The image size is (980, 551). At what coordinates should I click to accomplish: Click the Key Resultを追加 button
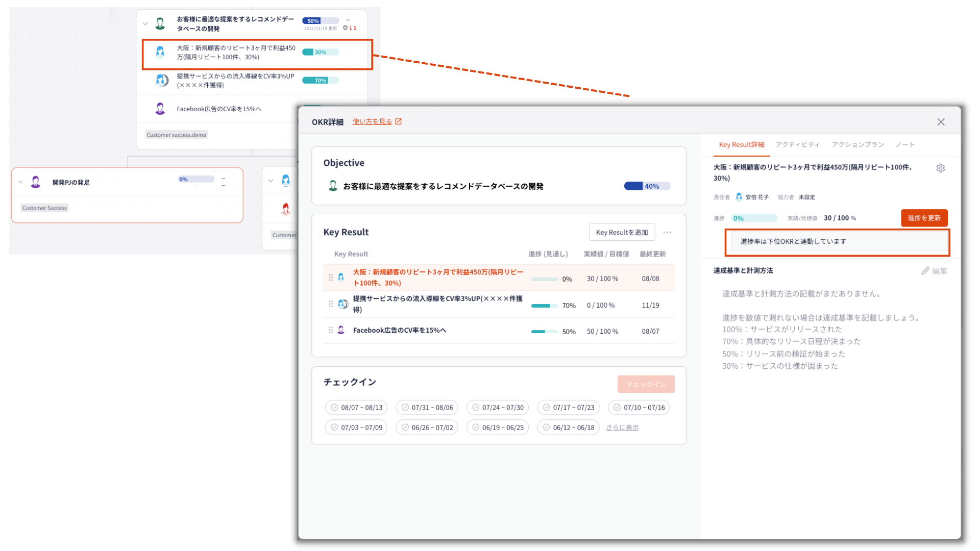coord(622,232)
